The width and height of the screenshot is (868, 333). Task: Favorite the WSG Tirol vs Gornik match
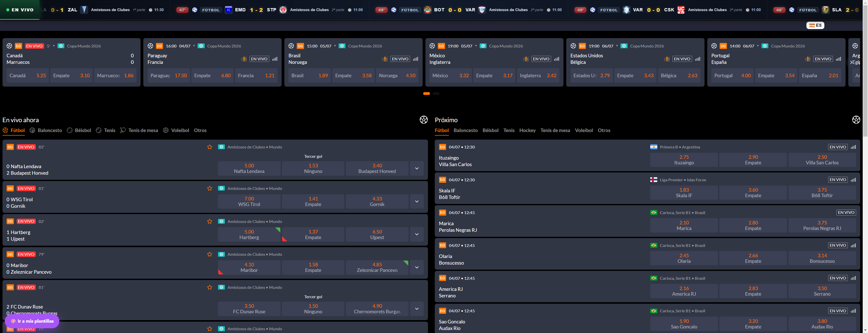coord(210,188)
